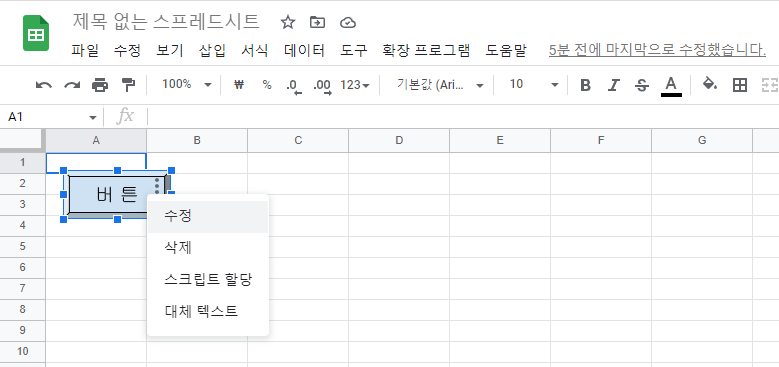This screenshot has width=779, height=367.
Task: Select row 9 header
Action: point(22,331)
